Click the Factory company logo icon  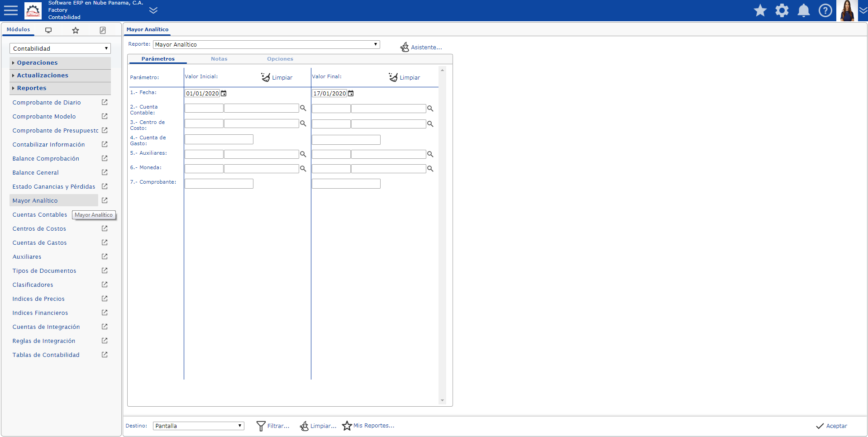(33, 10)
